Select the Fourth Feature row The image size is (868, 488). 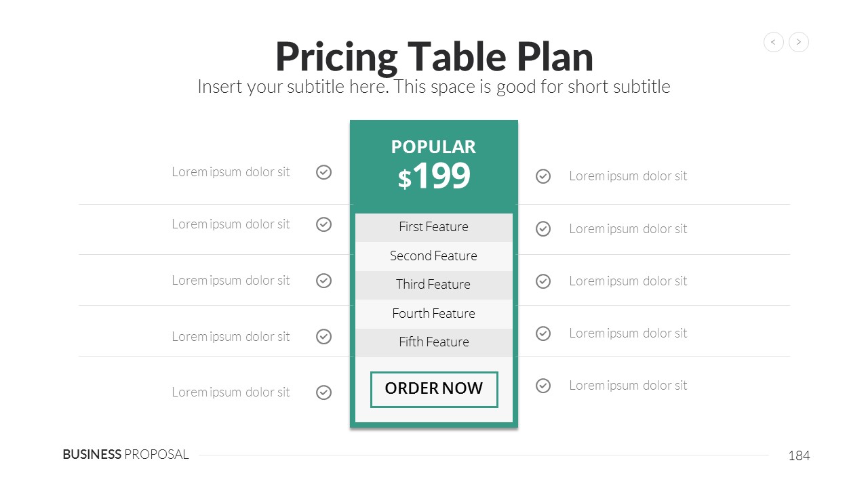click(434, 314)
